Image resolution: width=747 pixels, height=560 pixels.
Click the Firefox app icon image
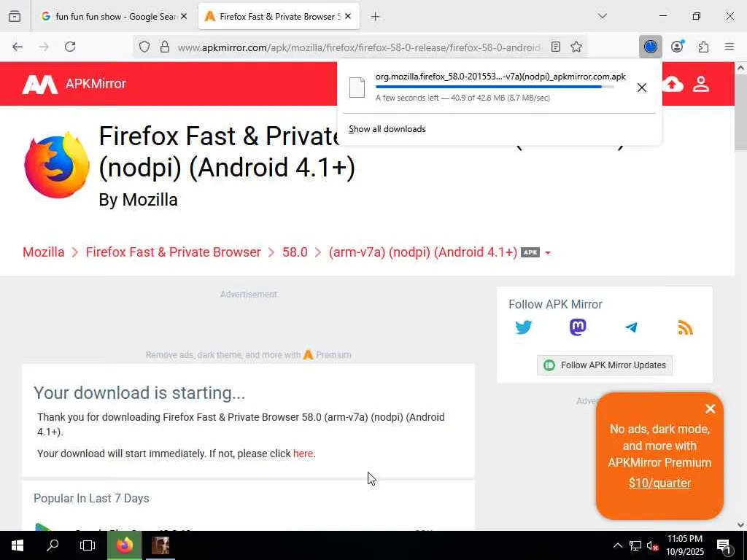coord(57,165)
